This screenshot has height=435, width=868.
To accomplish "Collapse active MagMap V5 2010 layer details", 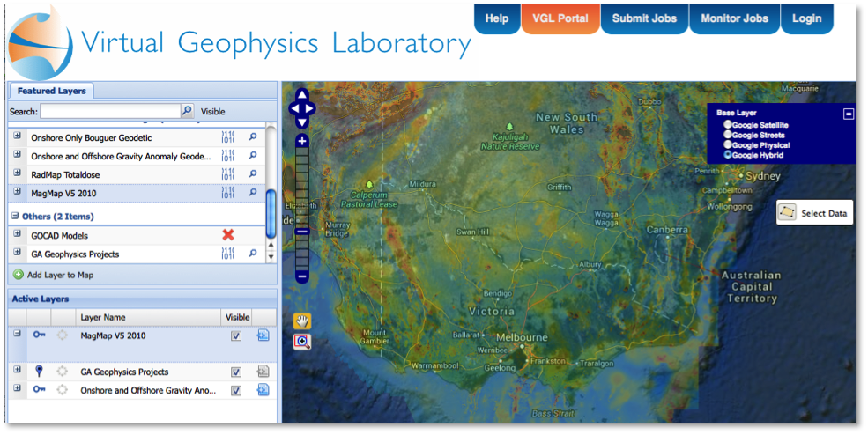I will pos(17,334).
